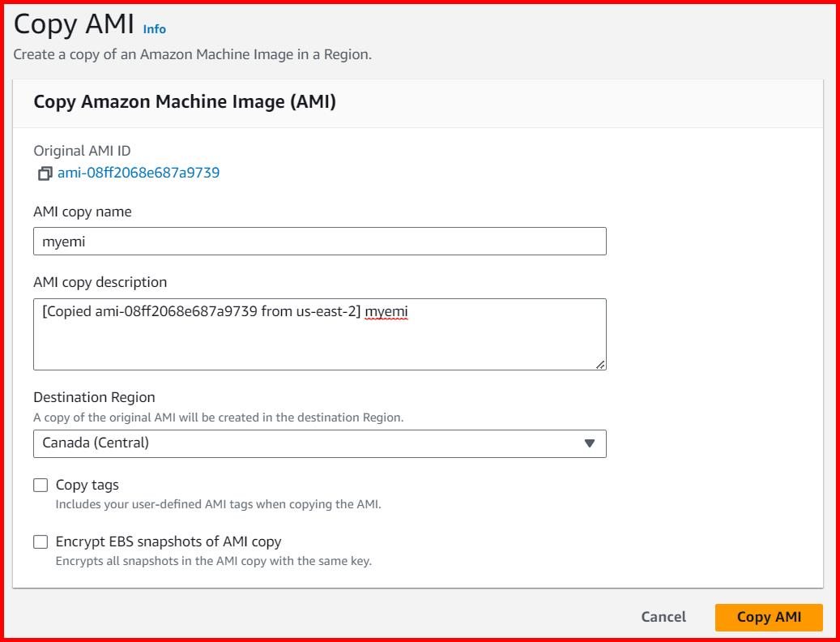Click the Copy tags label text

coord(87,485)
